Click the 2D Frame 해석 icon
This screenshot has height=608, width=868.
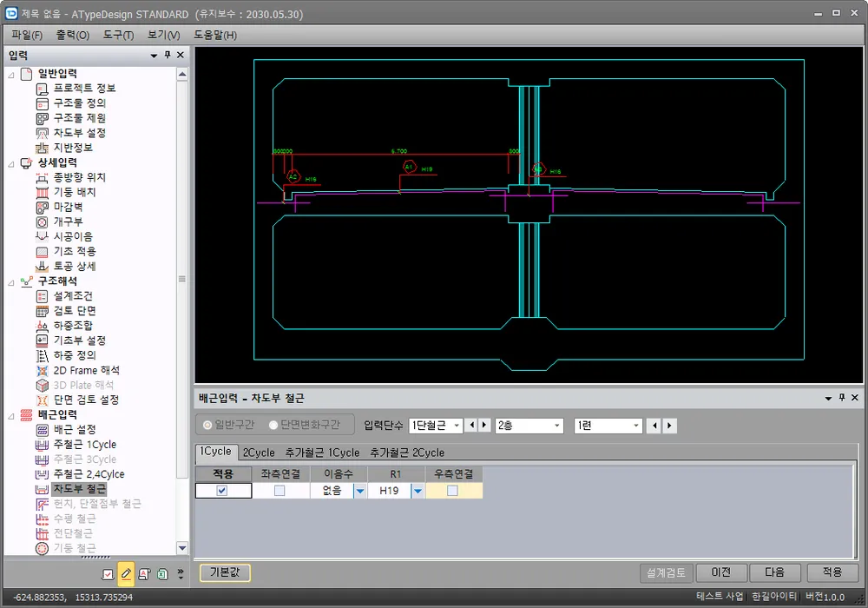click(x=42, y=371)
